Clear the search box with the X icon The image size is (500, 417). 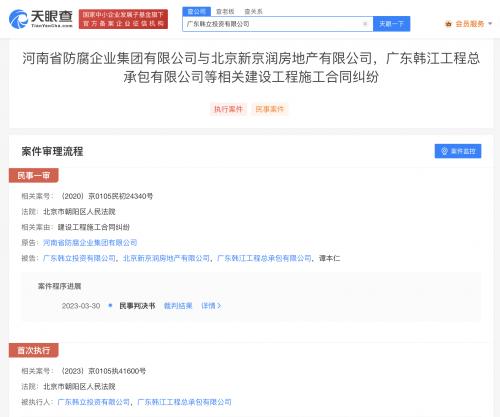365,24
